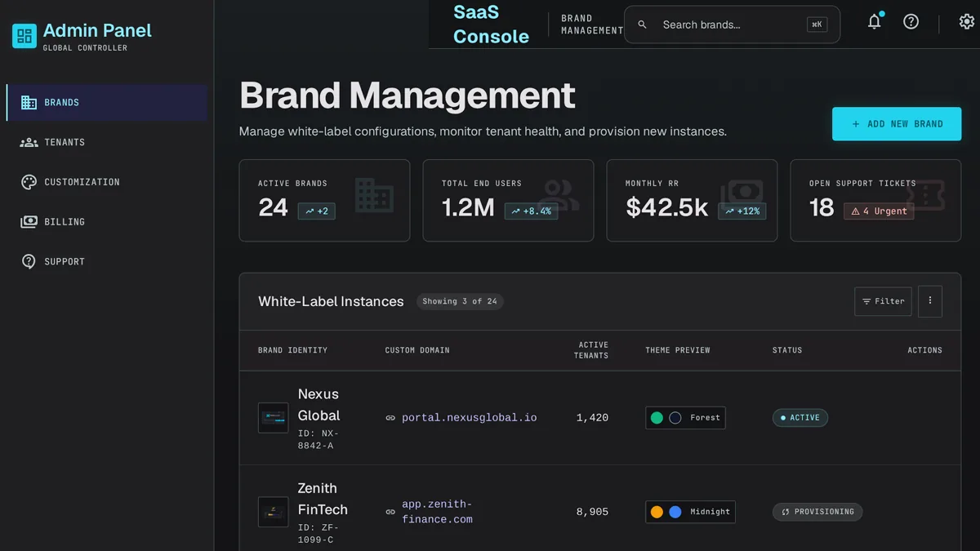Click the link icon beside portal.nexusglobal.io
Image resolution: width=980 pixels, height=551 pixels.
click(390, 418)
